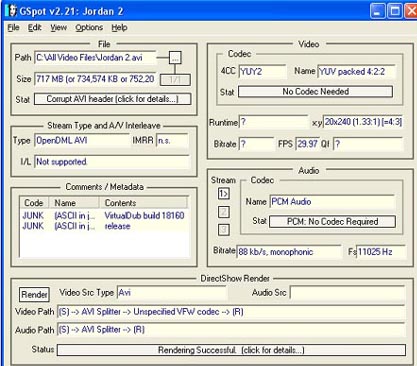Click the audio Bitrate field 88 kb/s
This screenshot has width=417, height=366.
tap(289, 252)
